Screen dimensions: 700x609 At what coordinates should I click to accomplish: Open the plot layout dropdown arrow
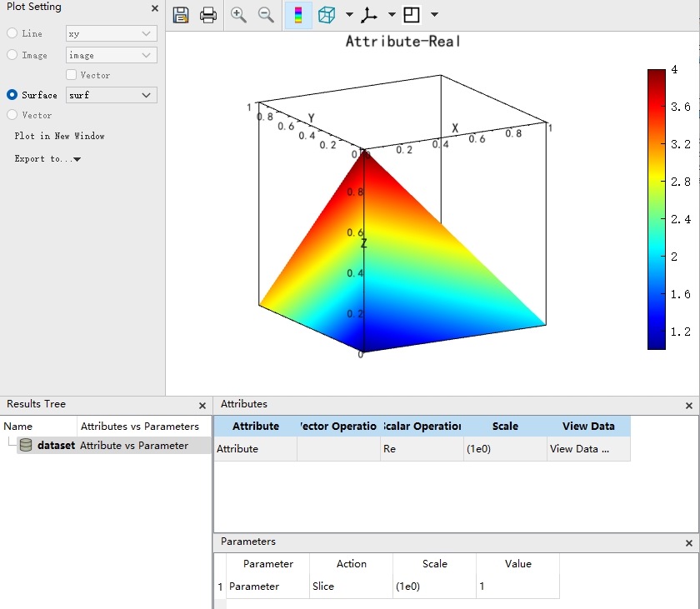tap(434, 15)
